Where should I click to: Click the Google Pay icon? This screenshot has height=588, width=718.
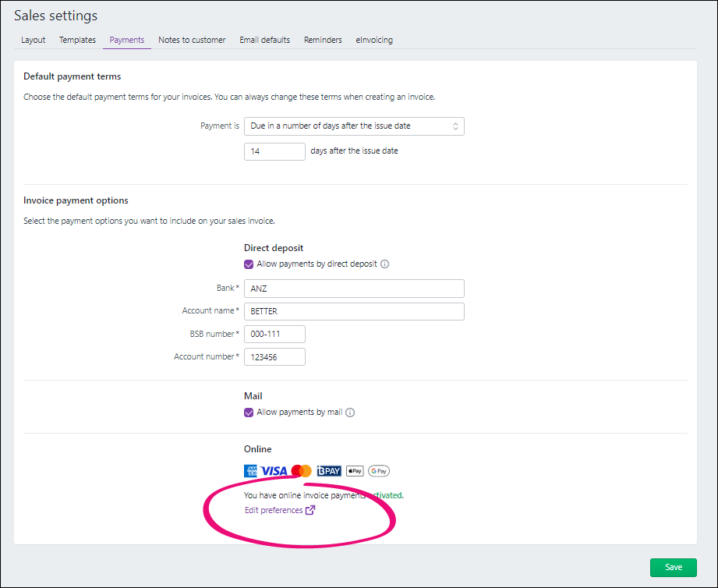[x=379, y=471]
